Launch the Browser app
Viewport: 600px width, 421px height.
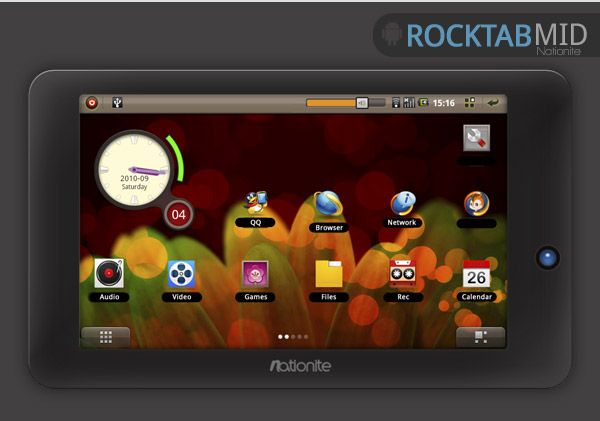click(328, 206)
